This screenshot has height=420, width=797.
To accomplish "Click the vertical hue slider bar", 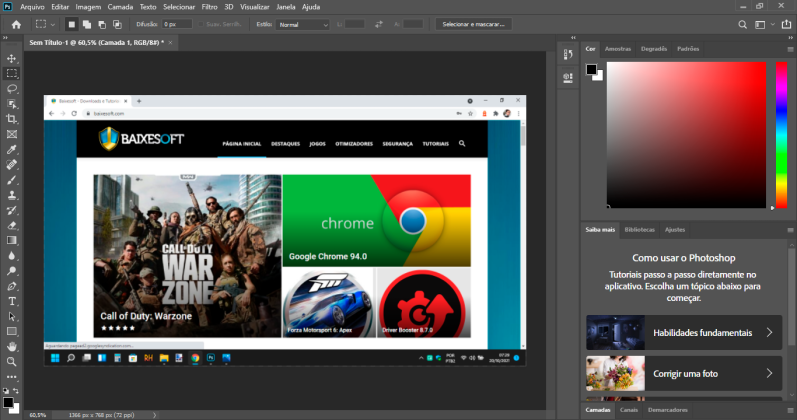I will click(x=781, y=135).
